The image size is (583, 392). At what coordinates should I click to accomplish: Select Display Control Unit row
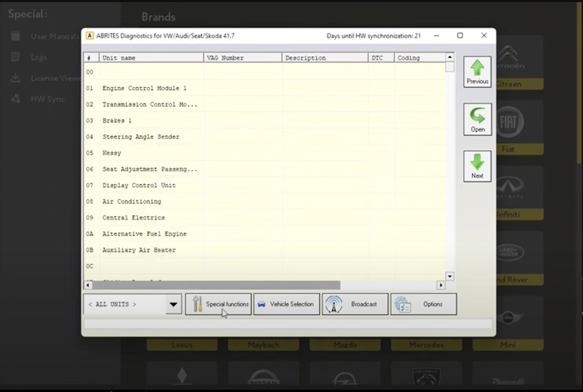coord(265,185)
